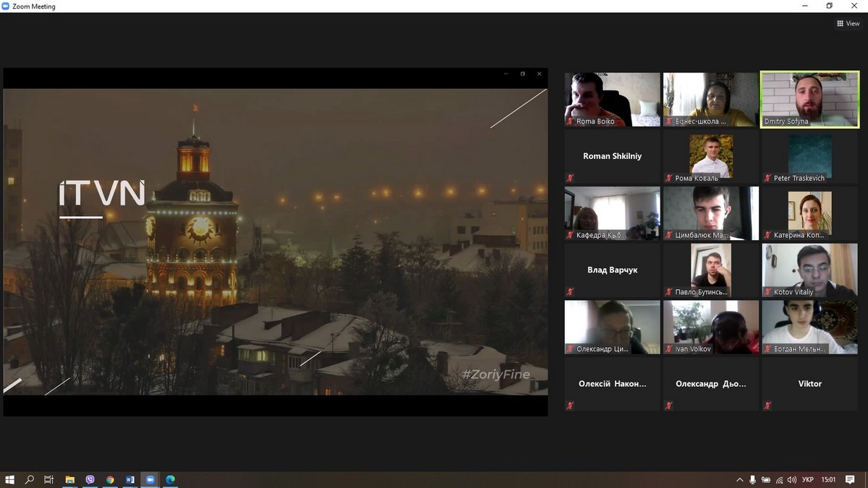Open the View layout menu
Viewport: 868px width, 488px height.
coord(848,23)
